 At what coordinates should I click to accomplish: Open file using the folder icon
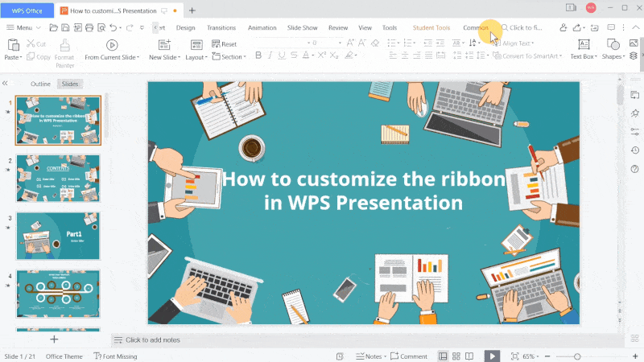(x=53, y=27)
